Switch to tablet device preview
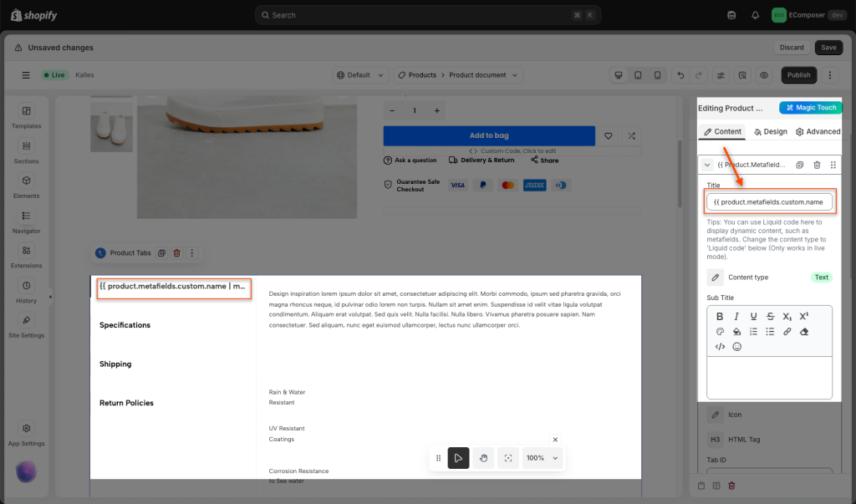 click(638, 75)
